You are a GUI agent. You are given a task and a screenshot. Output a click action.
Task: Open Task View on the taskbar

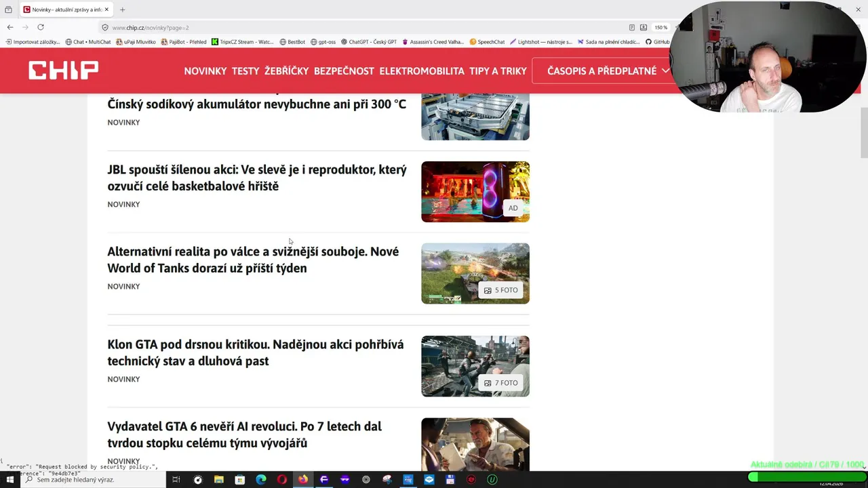pyautogui.click(x=176, y=479)
